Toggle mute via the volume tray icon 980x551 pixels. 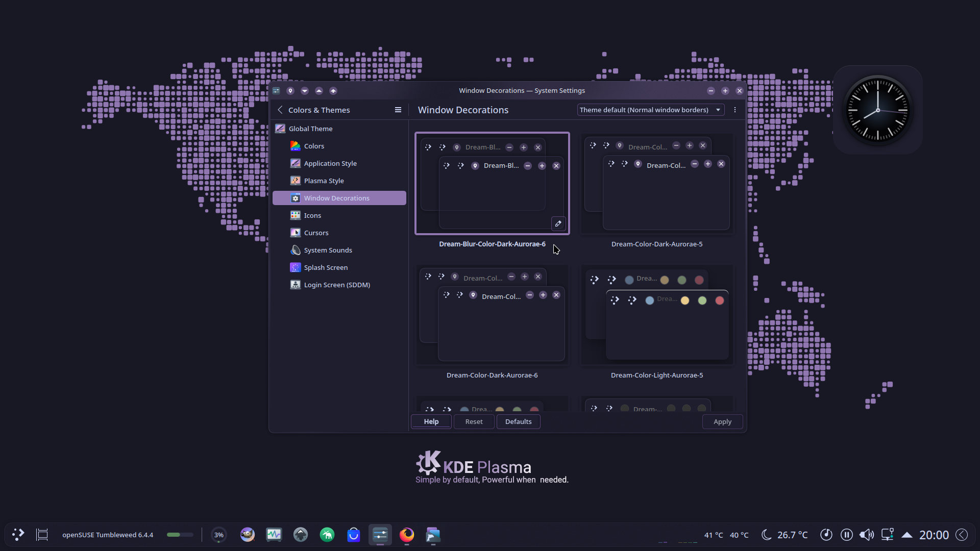click(867, 534)
